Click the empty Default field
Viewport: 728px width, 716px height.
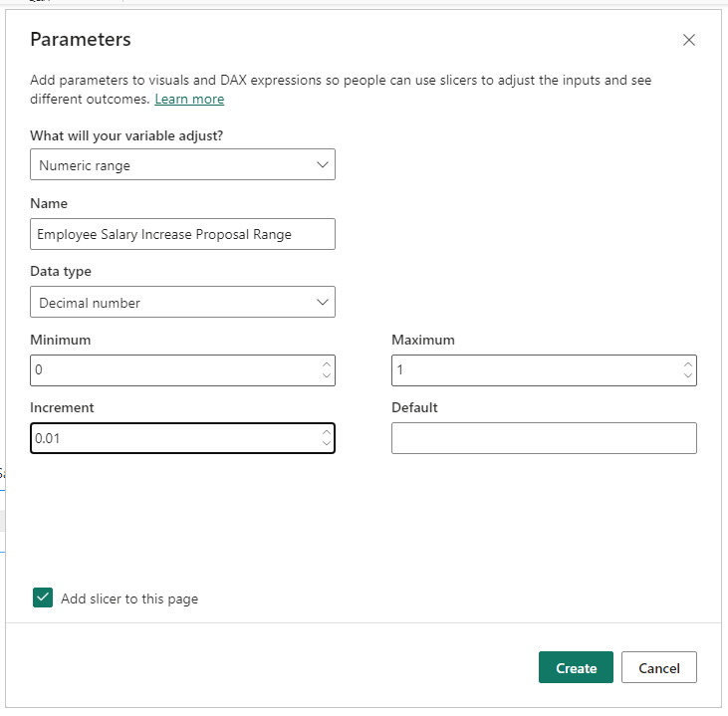point(544,438)
